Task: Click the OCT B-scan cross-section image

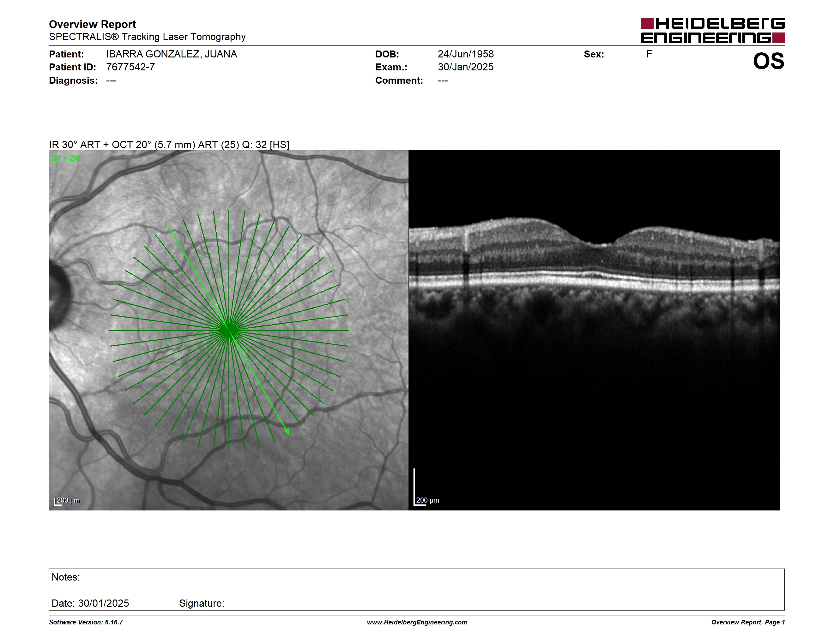Action: point(594,330)
